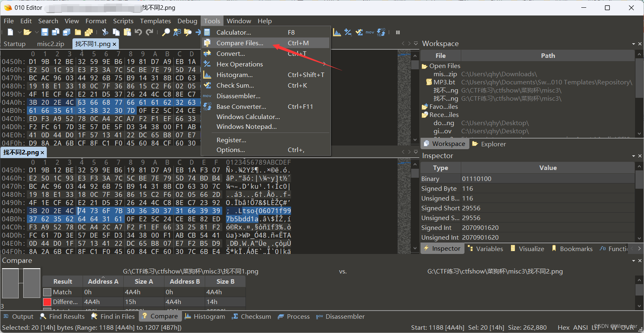The width and height of the screenshot is (644, 333).
Task: Open the New file dropdown arrow
Action: pos(19,32)
